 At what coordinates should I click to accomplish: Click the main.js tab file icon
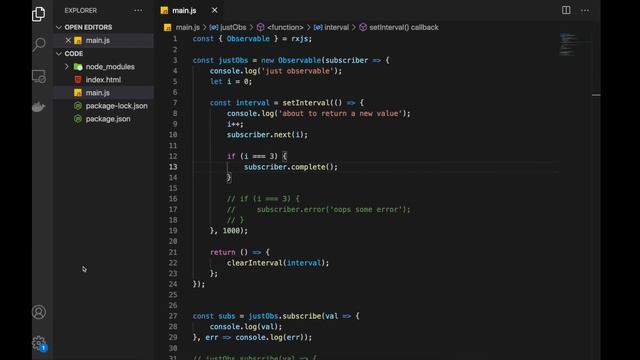pos(164,11)
